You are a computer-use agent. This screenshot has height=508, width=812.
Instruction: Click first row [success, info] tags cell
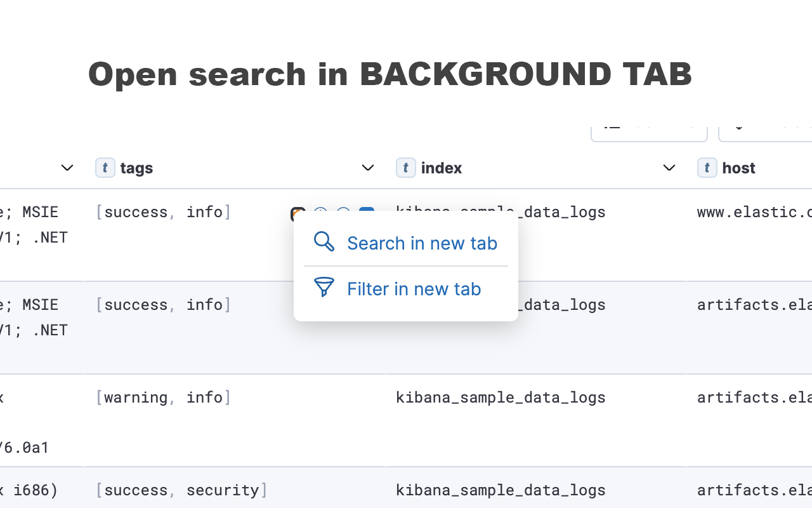[164, 212]
